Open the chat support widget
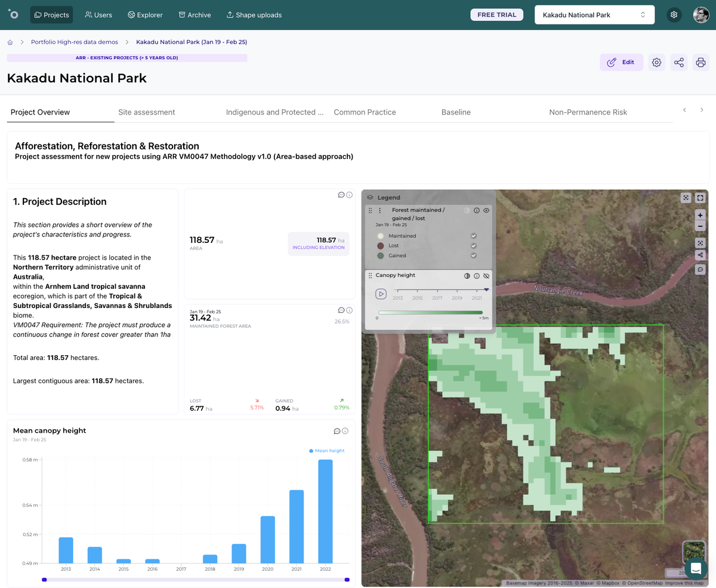Screen dimensions: 716x588 [x=695, y=568]
